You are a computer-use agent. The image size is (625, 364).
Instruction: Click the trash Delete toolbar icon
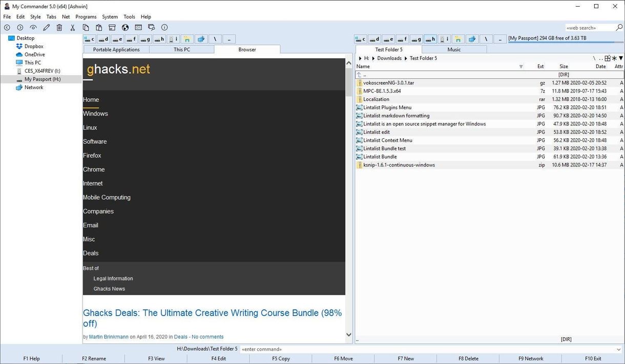pyautogui.click(x=59, y=28)
